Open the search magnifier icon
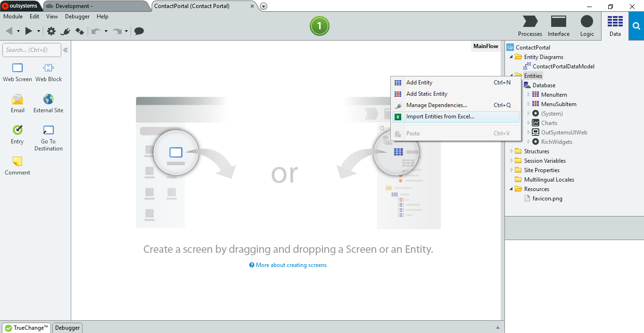 636,26
